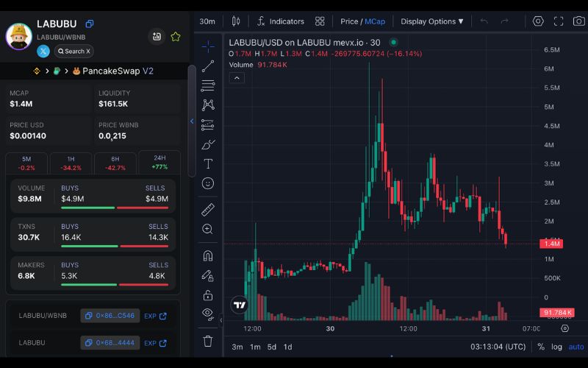Toggle hide all drawings eye icon
The width and height of the screenshot is (588, 368).
[x=208, y=314]
